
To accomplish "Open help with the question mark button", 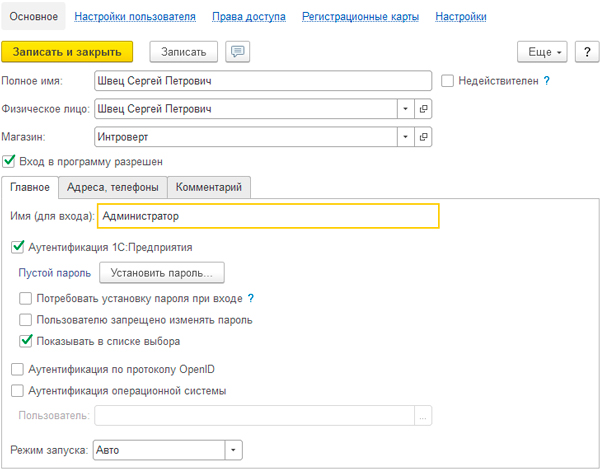I will click(587, 52).
